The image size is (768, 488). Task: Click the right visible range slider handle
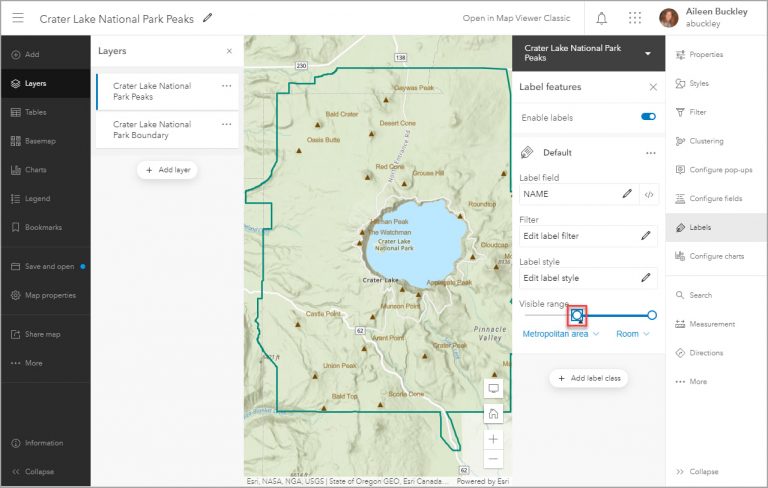click(651, 315)
